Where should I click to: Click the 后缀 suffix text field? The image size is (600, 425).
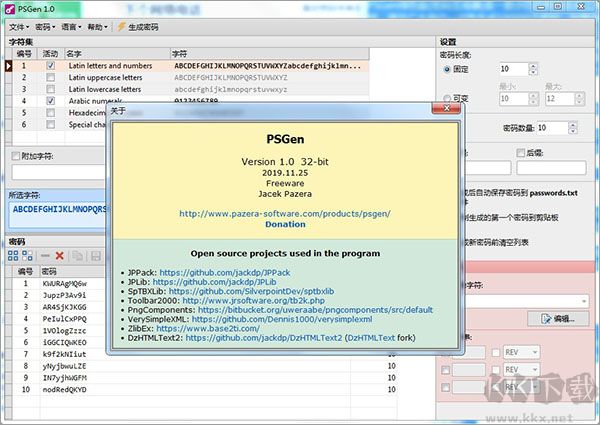point(551,168)
